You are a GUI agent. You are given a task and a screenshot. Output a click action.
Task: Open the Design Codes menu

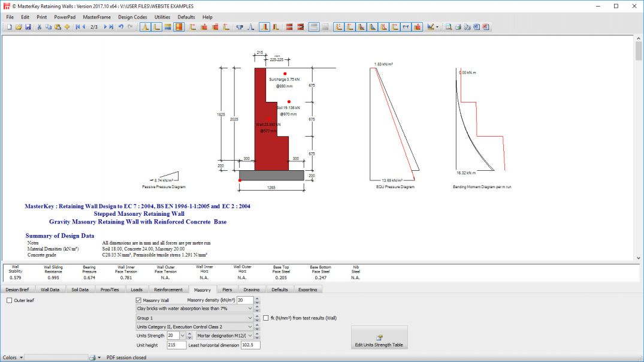click(x=132, y=17)
